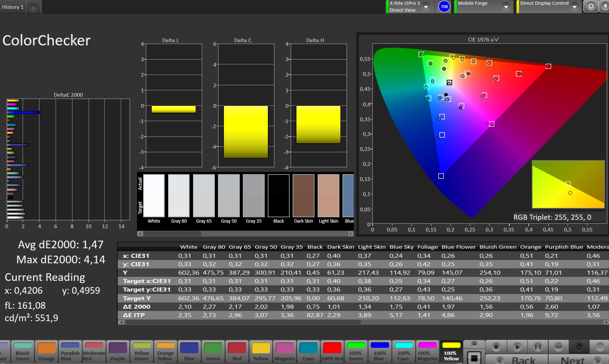Select the 100% Cyan color swatch
Viewport: 609px width, 364px height.
[x=403, y=352]
